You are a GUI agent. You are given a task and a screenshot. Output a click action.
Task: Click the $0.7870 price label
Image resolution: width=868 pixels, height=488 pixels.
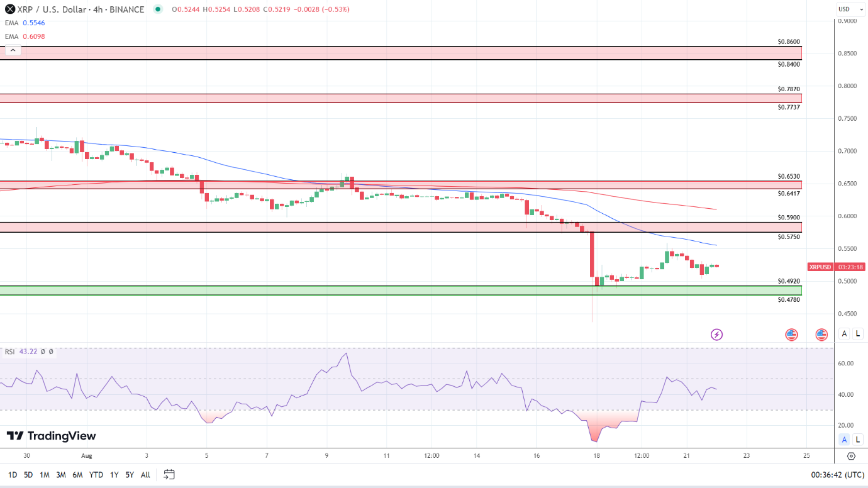[x=789, y=89]
